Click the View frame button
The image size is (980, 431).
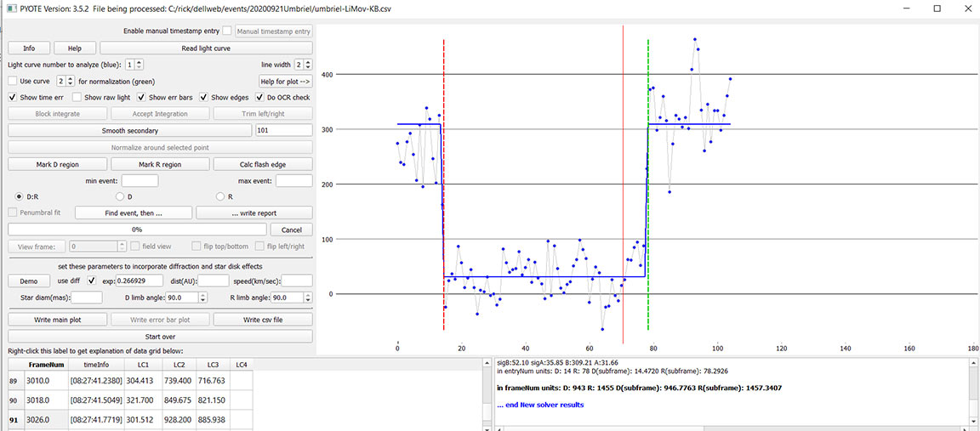coord(37,247)
